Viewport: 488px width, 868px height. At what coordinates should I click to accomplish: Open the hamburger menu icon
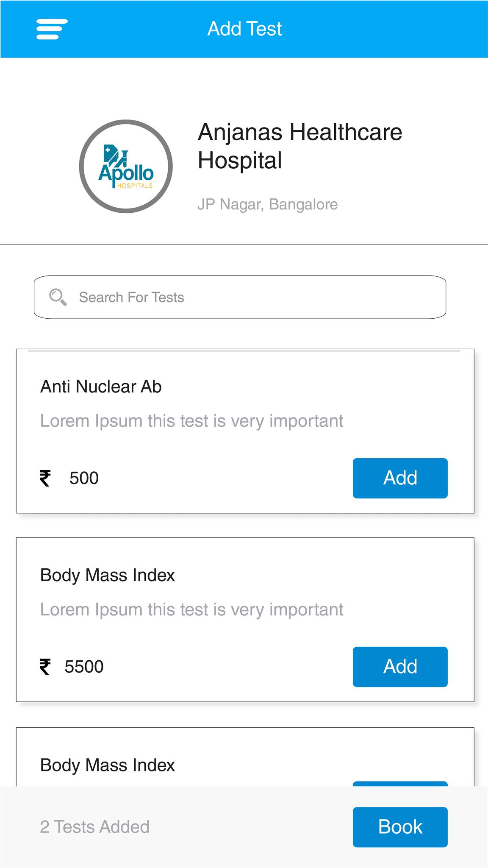52,29
